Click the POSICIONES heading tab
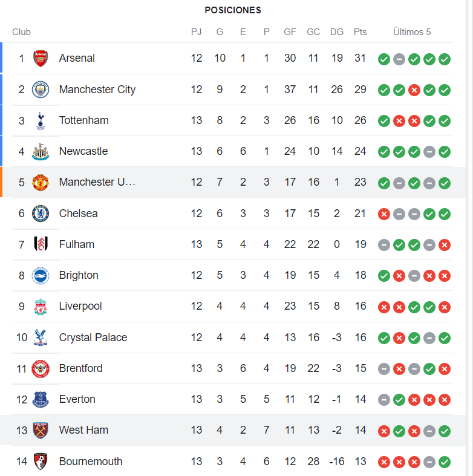Screen dimensions: 473x476 pyautogui.click(x=233, y=10)
